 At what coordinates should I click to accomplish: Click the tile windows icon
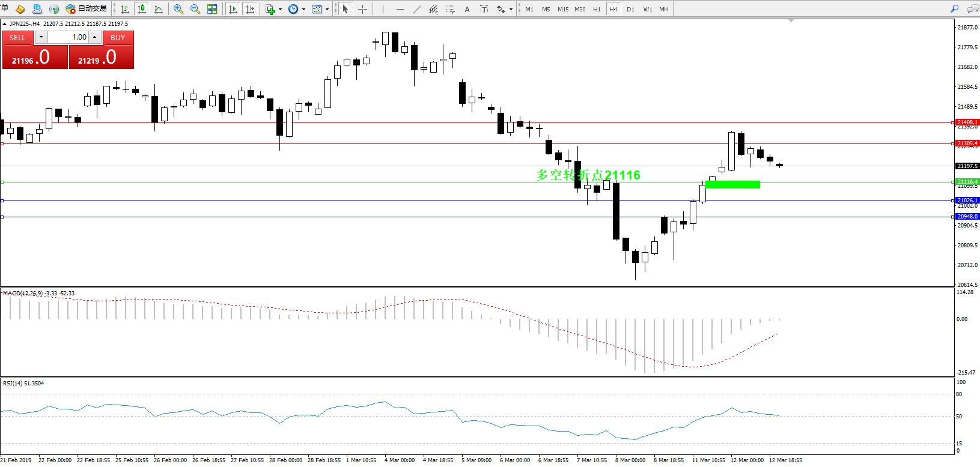[x=212, y=9]
